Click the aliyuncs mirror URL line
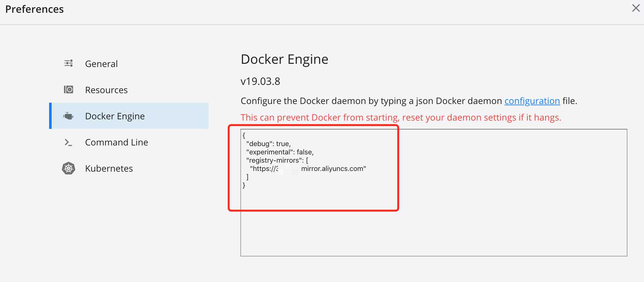644x282 pixels. click(x=308, y=169)
